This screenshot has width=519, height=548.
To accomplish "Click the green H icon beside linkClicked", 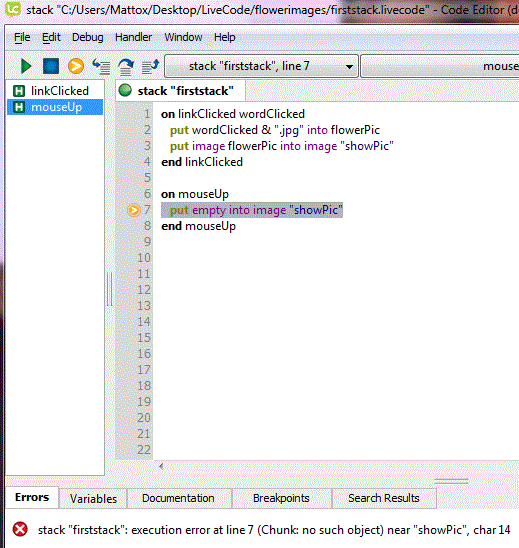I will pyautogui.click(x=19, y=91).
